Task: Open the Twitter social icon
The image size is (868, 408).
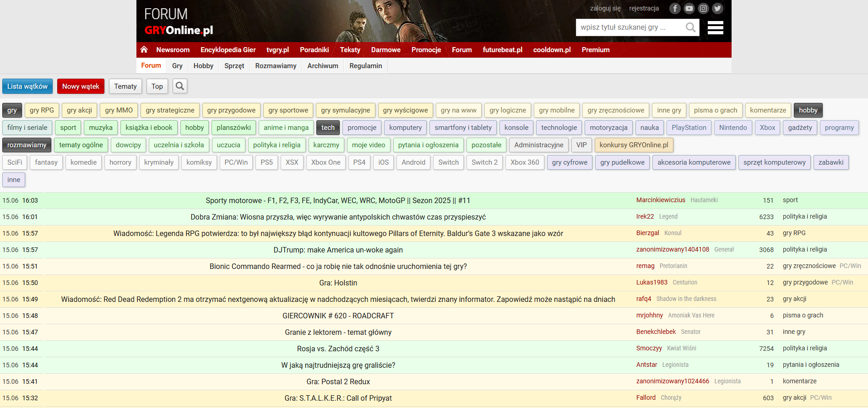Action: [x=717, y=8]
